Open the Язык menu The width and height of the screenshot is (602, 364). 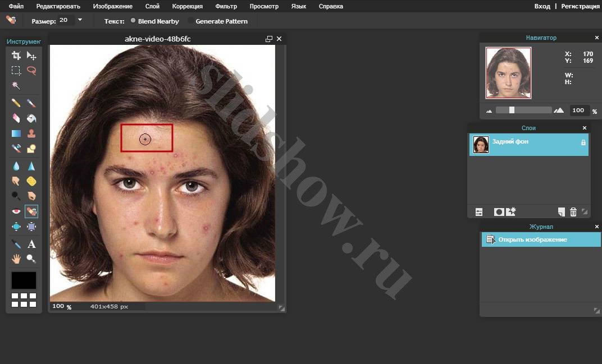tap(299, 6)
